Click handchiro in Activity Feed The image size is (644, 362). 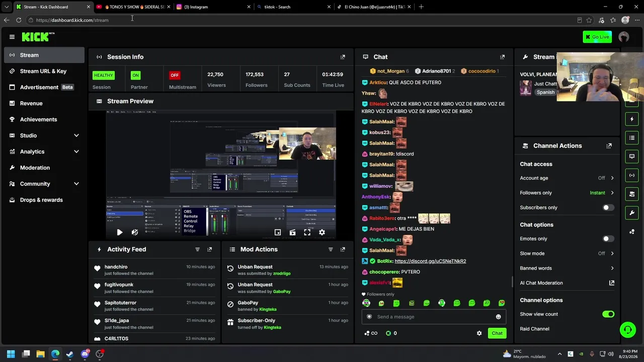(116, 267)
